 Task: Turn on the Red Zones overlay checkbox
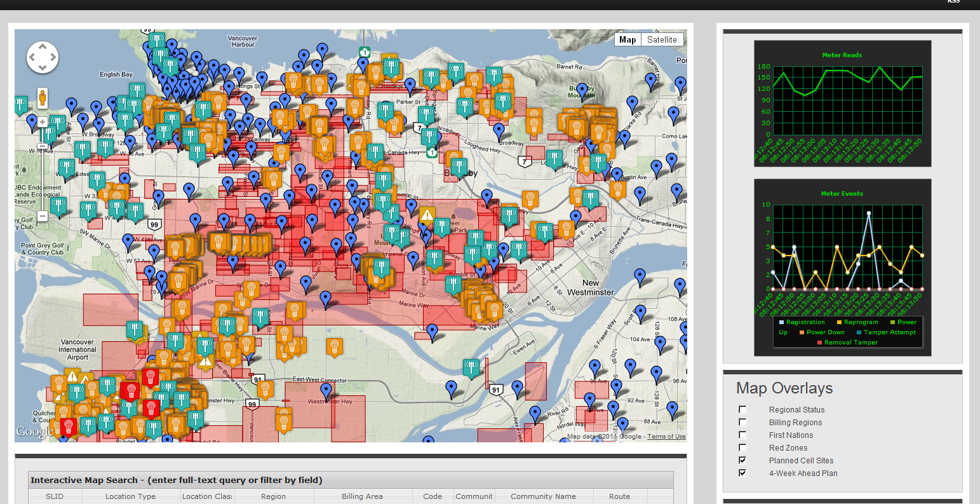coord(742,448)
